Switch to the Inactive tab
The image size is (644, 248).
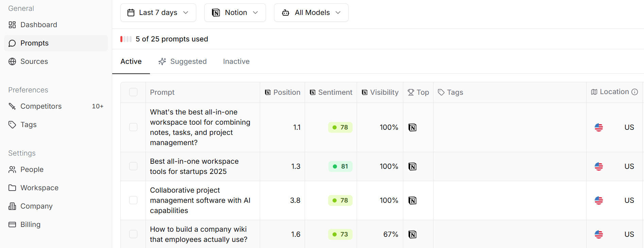click(x=236, y=61)
